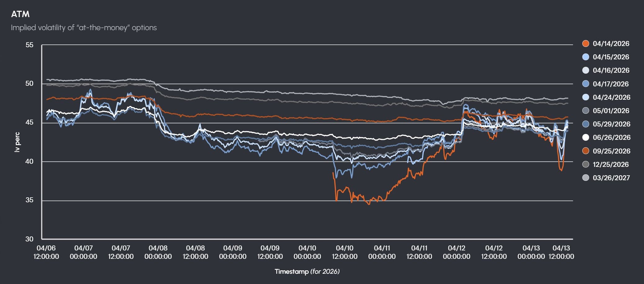This screenshot has width=644, height=284.
Task: Click the ATM chart title
Action: tap(20, 14)
